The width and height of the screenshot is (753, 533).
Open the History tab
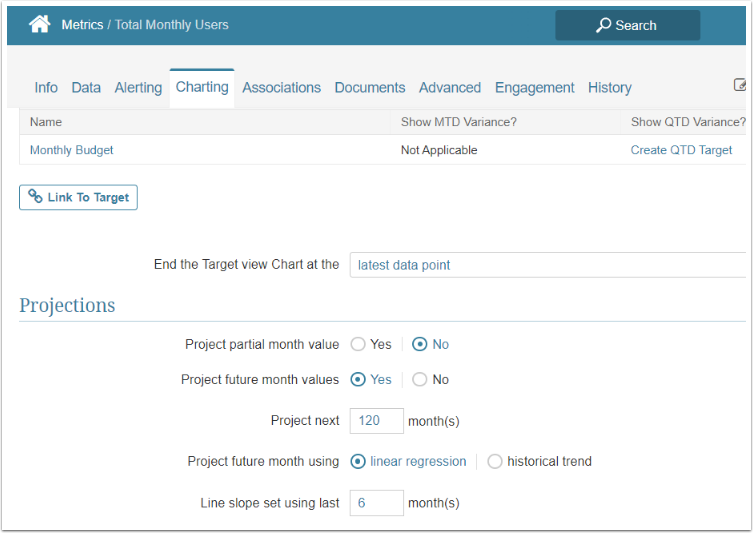point(609,88)
